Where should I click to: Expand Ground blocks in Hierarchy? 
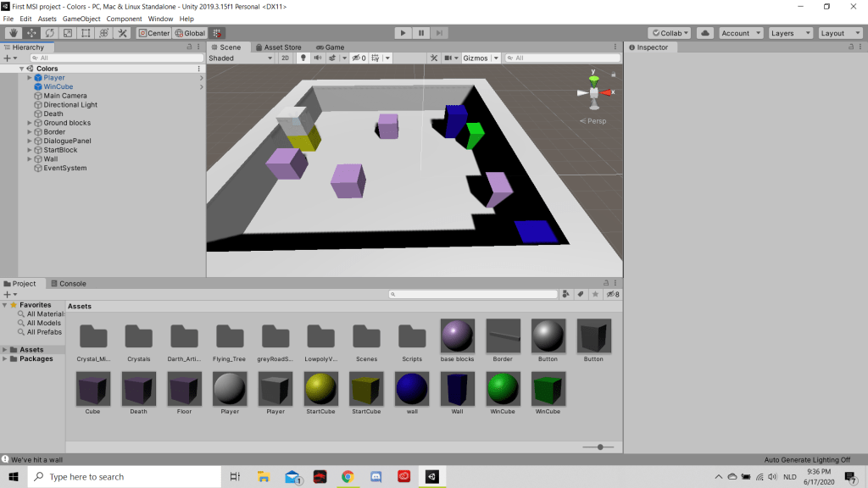(x=30, y=123)
